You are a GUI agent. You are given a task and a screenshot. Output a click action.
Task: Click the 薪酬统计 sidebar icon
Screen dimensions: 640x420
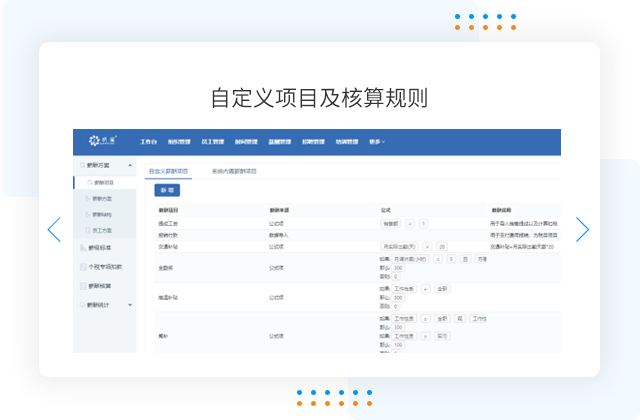click(83, 305)
